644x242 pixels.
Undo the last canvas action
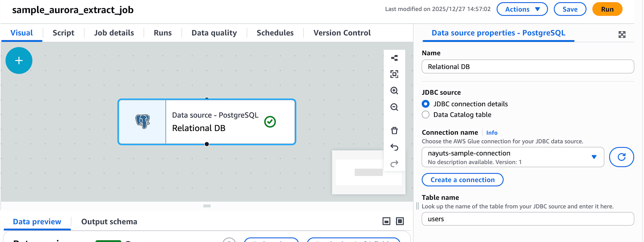394,147
